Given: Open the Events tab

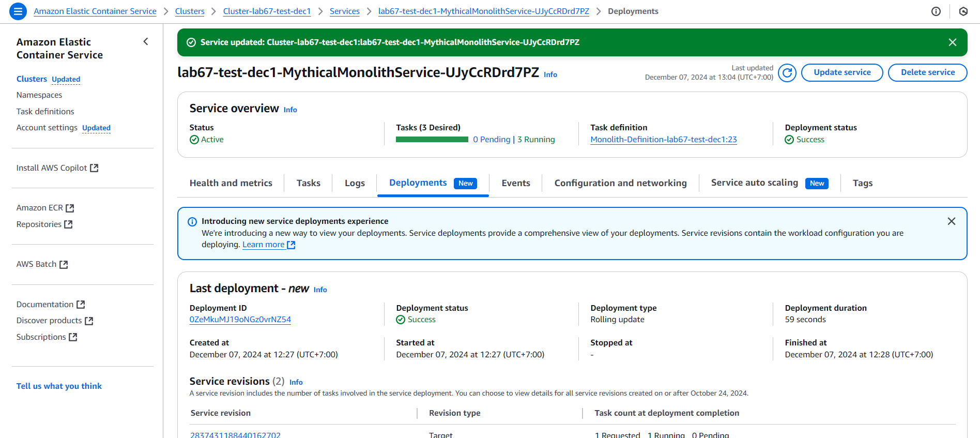Looking at the screenshot, I should 516,183.
